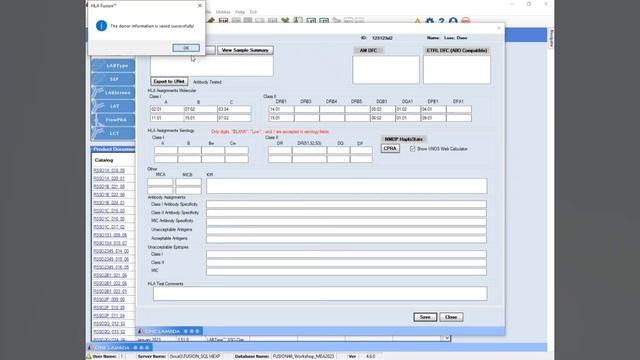The width and height of the screenshot is (640, 360).
Task: Close the HLA Fusion message dialog
Action: click(x=200, y=5)
